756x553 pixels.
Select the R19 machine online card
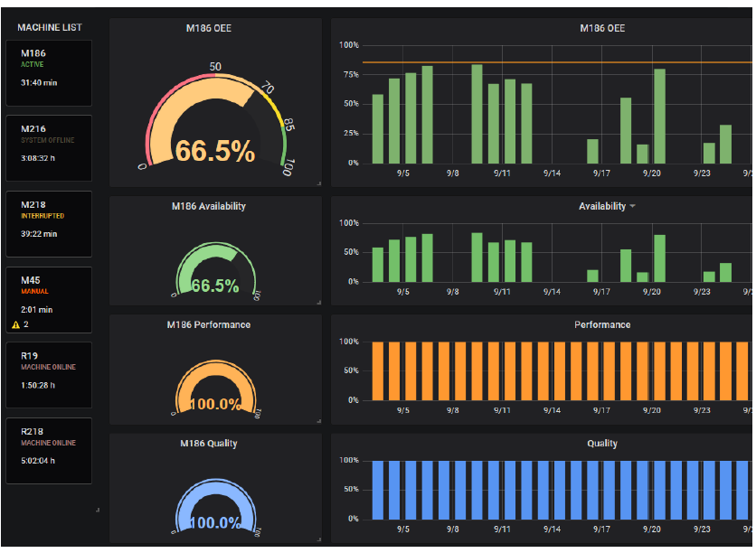click(x=49, y=375)
